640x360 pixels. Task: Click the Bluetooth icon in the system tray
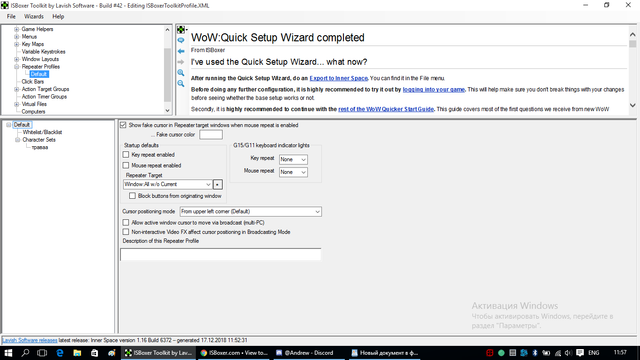pyautogui.click(x=535, y=353)
